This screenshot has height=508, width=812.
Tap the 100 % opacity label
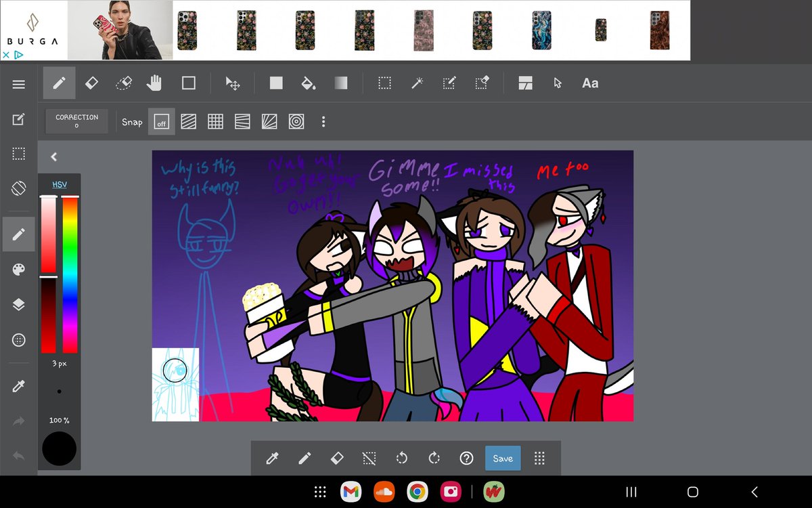(x=60, y=421)
